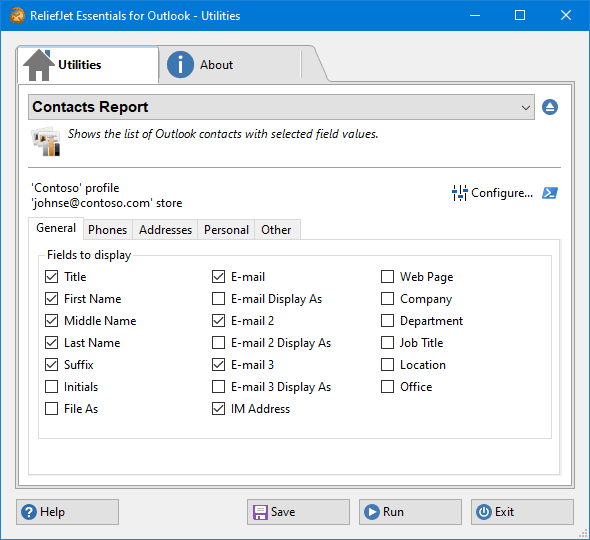590x540 pixels.
Task: Disable the Middle Name field
Action: (x=52, y=321)
